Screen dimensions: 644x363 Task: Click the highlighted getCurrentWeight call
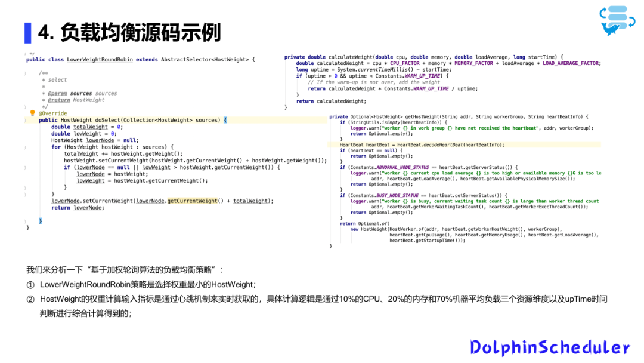pos(192,201)
